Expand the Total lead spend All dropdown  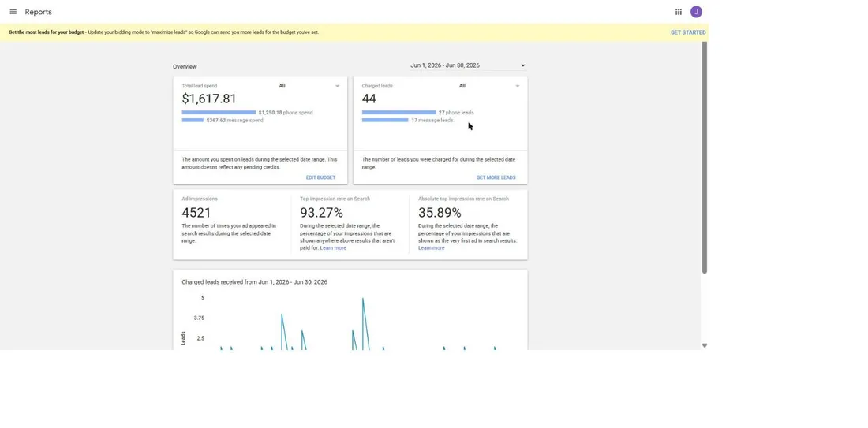coord(309,86)
